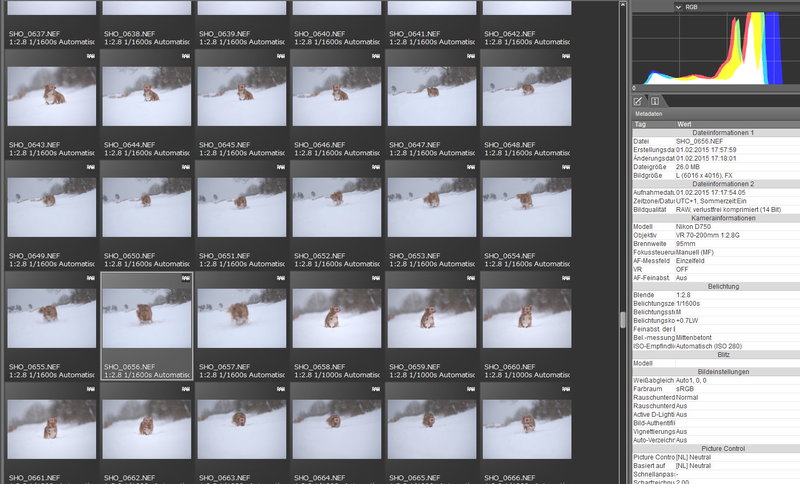Click the SHO_0639.NEF file name label

coord(224,34)
